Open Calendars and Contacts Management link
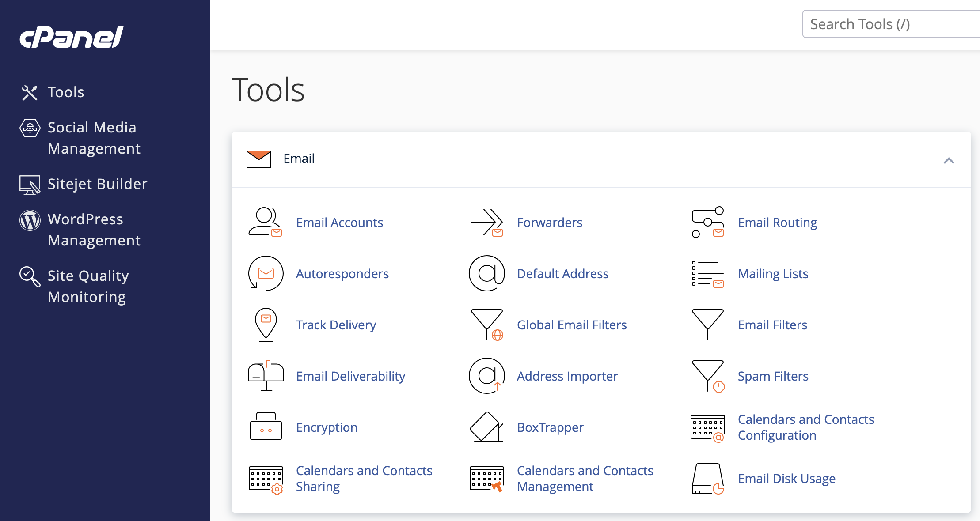Viewport: 980px width, 521px height. (585, 479)
